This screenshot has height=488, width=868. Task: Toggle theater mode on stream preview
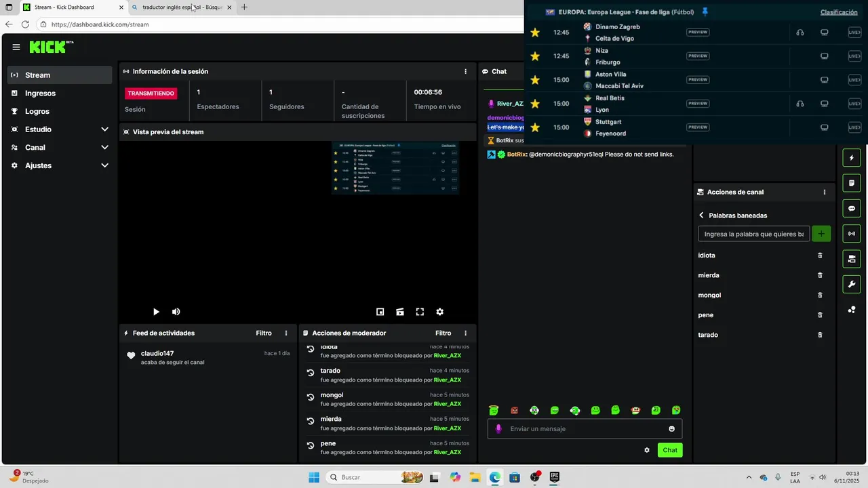coord(400,312)
